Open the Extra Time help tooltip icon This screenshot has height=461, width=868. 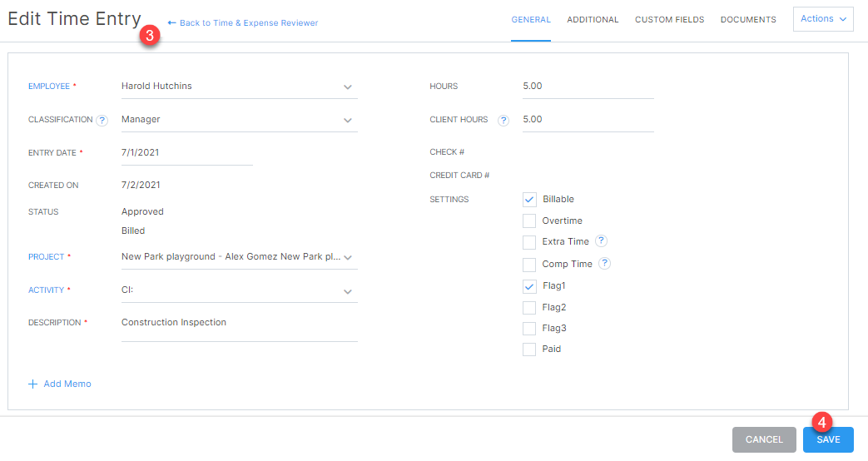[601, 240]
